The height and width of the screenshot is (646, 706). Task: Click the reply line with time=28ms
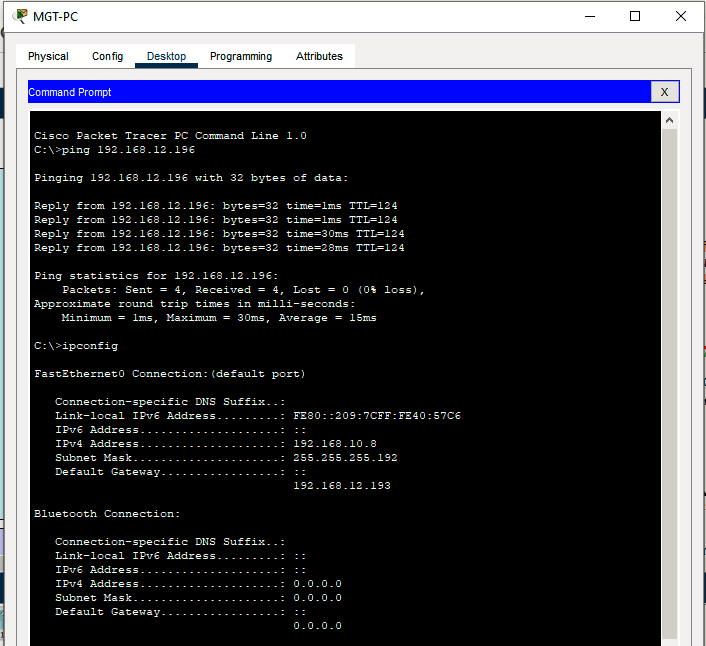[219, 248]
